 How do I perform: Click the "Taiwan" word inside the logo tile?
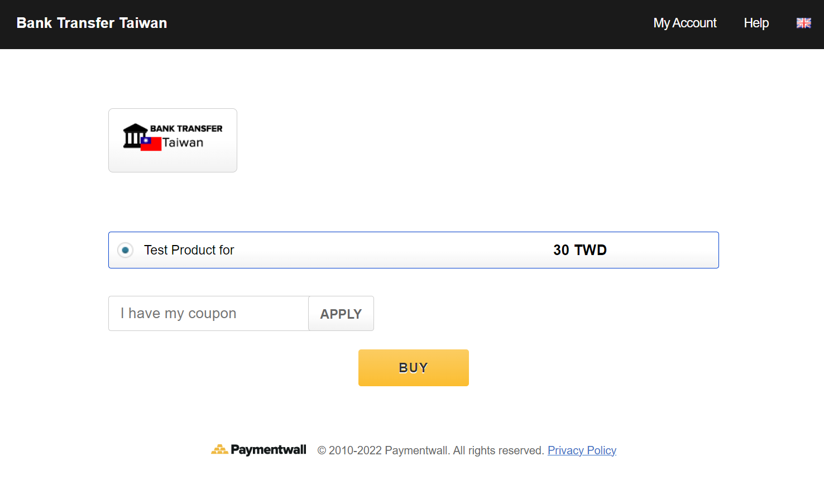tap(183, 143)
